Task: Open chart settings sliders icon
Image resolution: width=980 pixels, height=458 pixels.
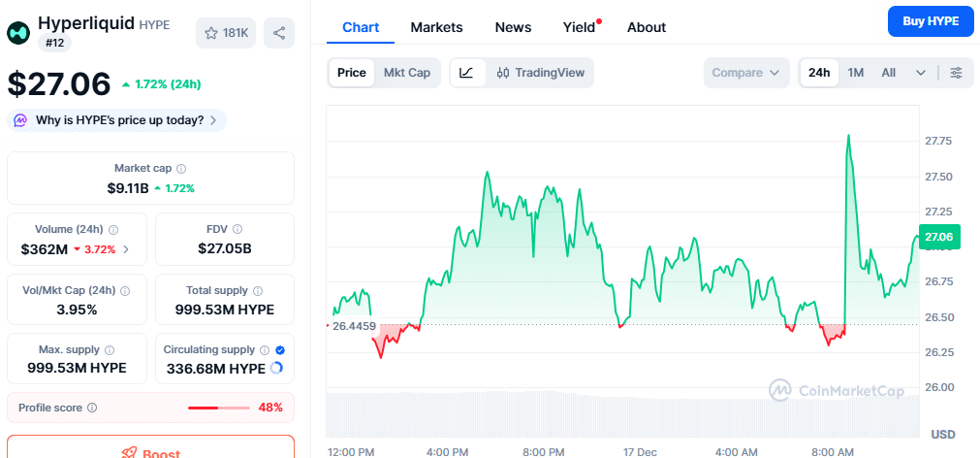Action: (x=956, y=73)
